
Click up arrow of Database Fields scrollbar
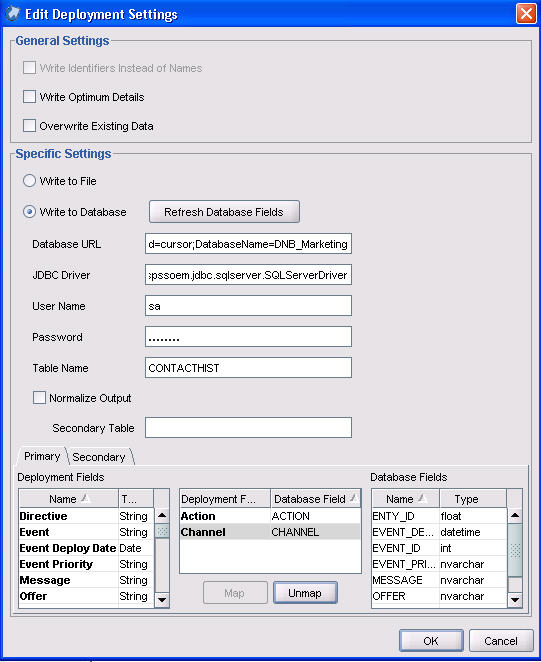tap(515, 515)
